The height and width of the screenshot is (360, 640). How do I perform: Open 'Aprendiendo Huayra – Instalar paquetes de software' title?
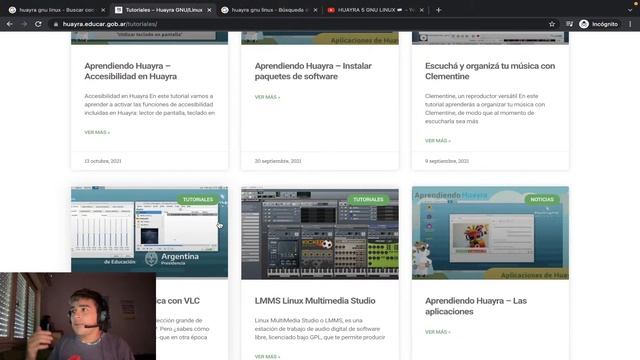(313, 71)
